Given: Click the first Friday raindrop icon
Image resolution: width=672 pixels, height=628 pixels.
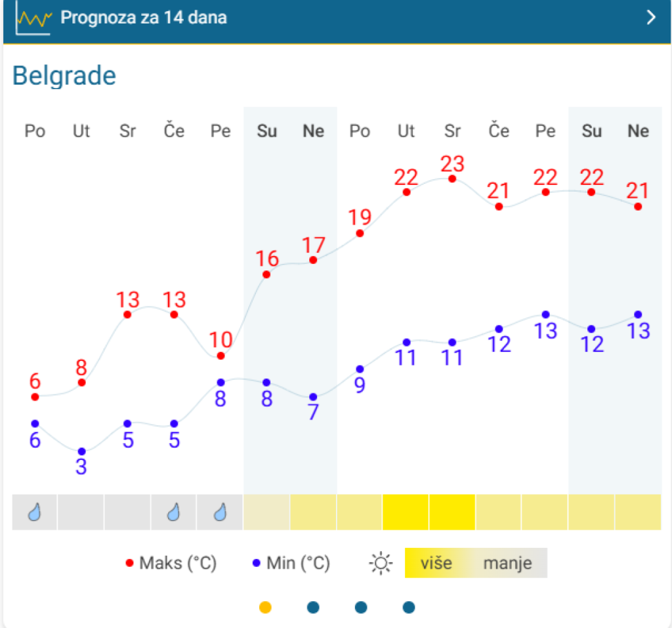Looking at the screenshot, I should pyautogui.click(x=220, y=512).
